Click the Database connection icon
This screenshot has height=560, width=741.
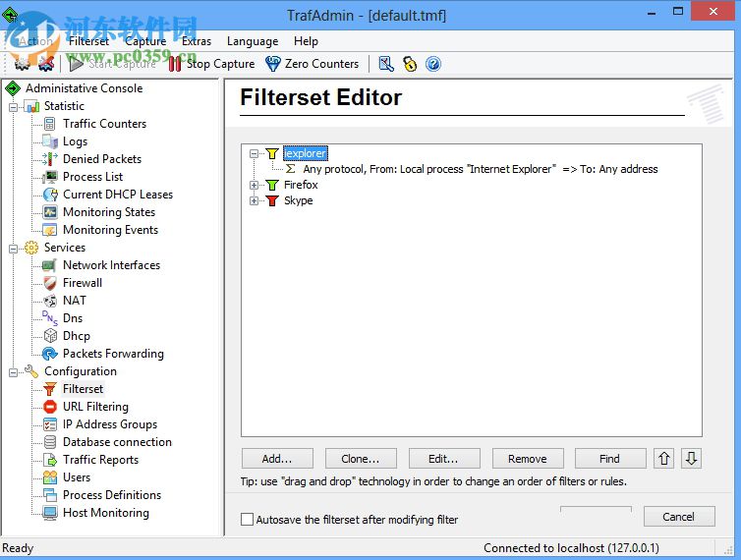pos(49,442)
